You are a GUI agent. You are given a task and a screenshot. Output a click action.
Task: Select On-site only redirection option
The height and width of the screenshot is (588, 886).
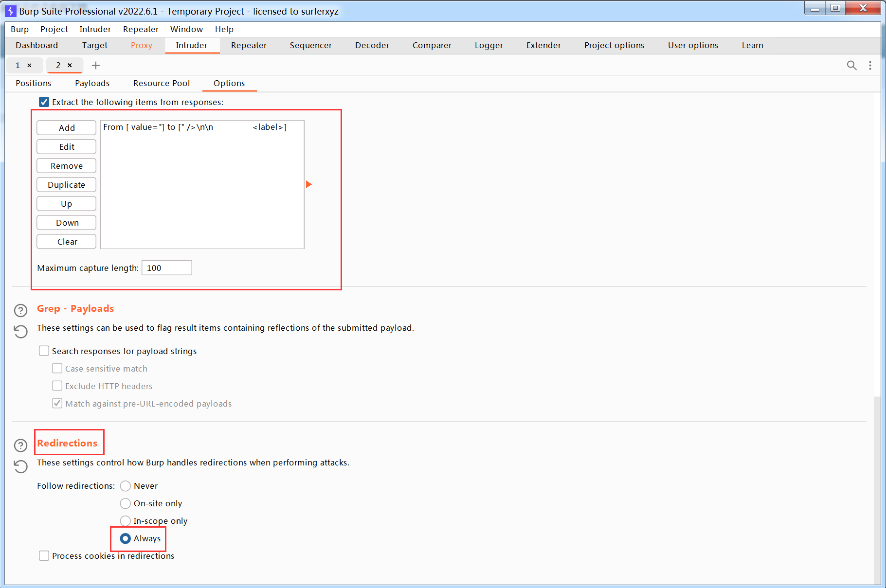pos(126,503)
